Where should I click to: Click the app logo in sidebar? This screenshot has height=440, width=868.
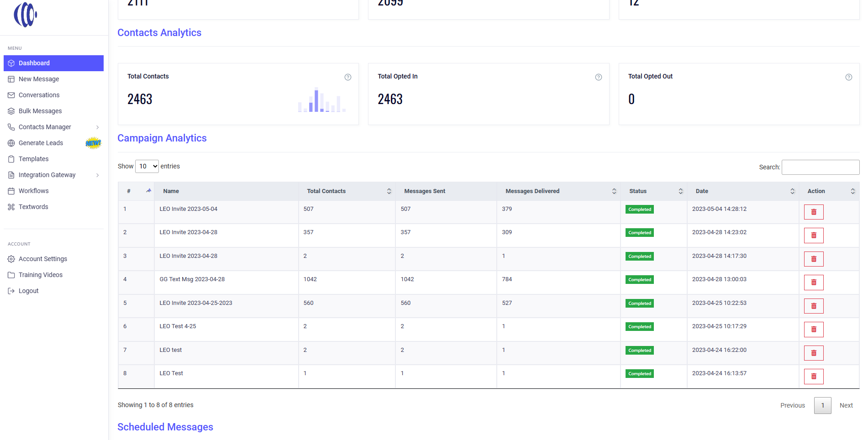pyautogui.click(x=26, y=15)
